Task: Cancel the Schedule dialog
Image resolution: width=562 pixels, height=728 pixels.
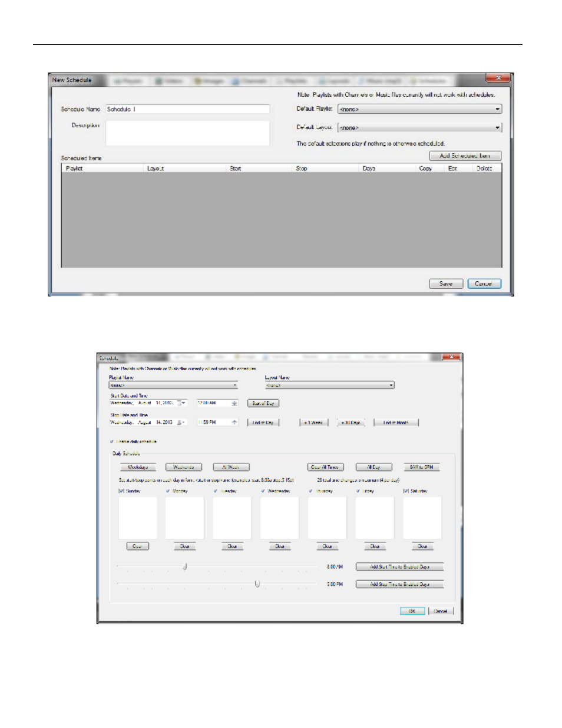Action: tap(441, 611)
